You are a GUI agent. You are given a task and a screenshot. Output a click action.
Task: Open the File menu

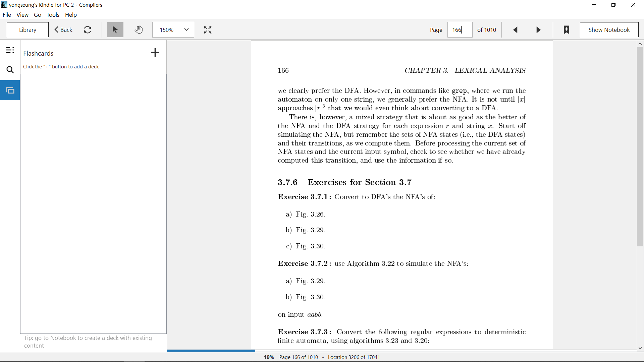pos(7,15)
